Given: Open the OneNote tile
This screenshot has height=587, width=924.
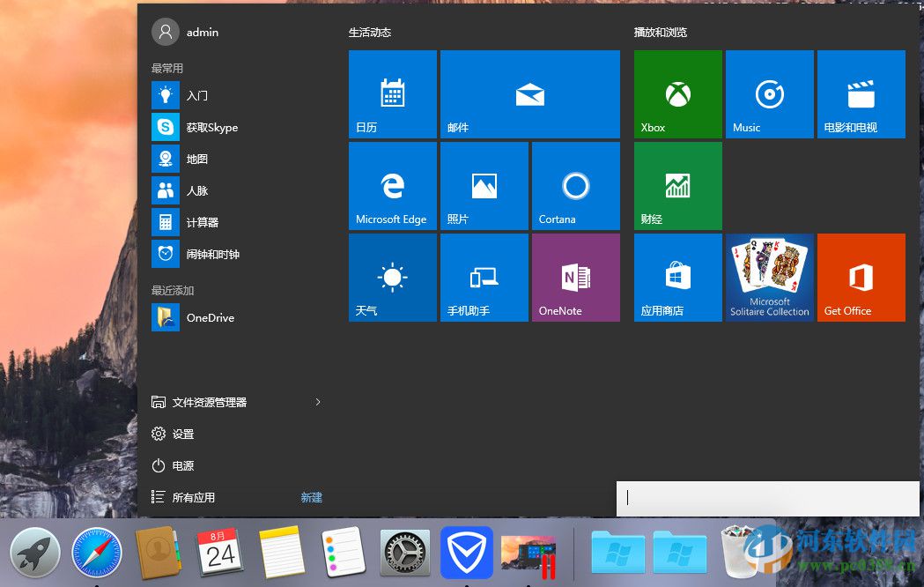Looking at the screenshot, I should pyautogui.click(x=575, y=277).
